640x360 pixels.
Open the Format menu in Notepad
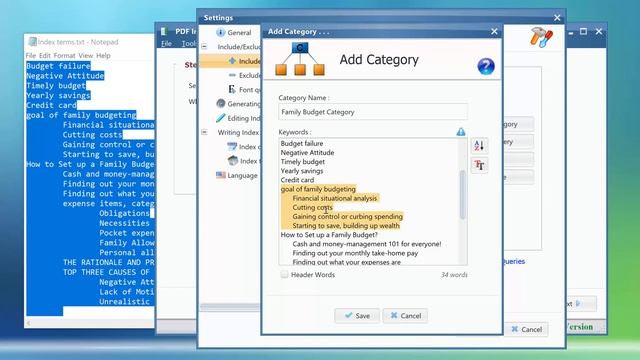pos(64,56)
